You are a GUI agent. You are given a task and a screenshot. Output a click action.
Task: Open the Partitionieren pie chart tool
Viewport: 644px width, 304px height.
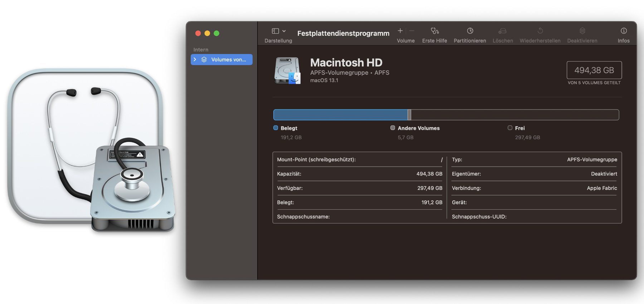[x=470, y=31]
